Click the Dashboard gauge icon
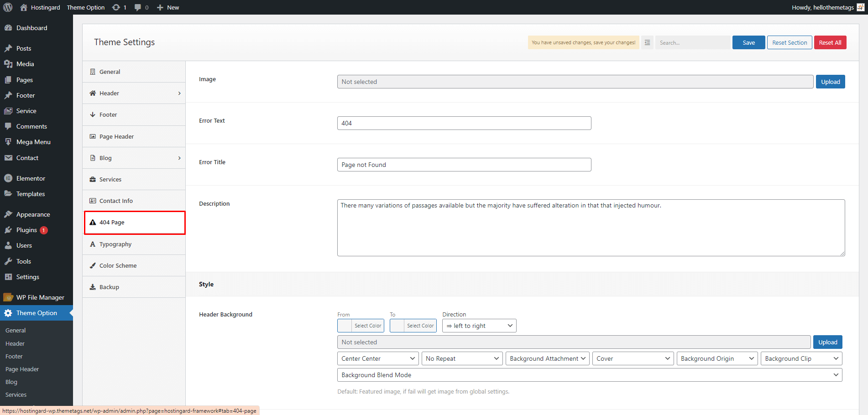The height and width of the screenshot is (415, 868). click(x=8, y=28)
